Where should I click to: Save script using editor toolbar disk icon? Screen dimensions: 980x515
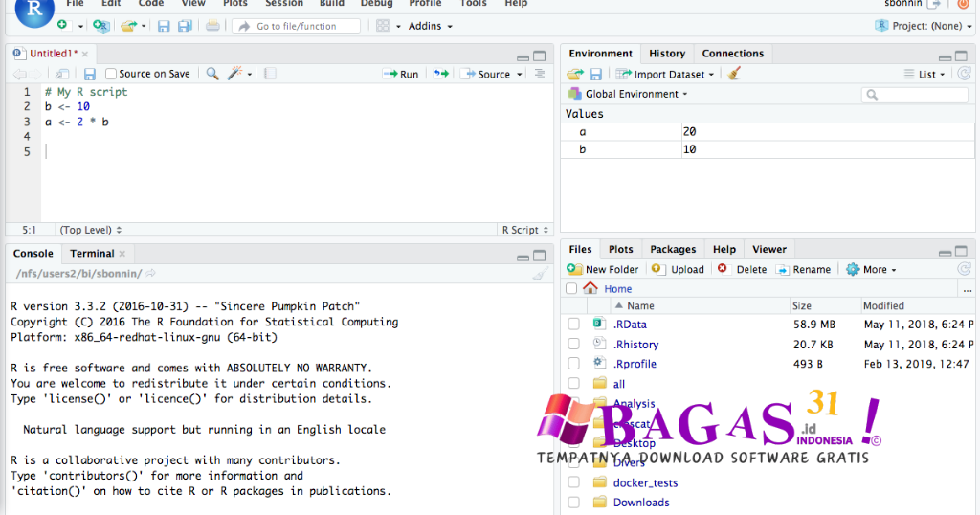[90, 74]
